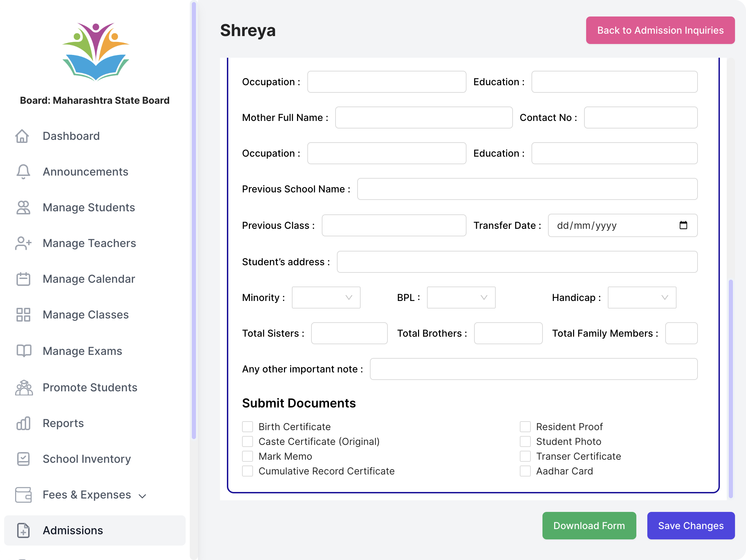Click the Reports bar chart icon
The image size is (746, 560).
click(23, 423)
